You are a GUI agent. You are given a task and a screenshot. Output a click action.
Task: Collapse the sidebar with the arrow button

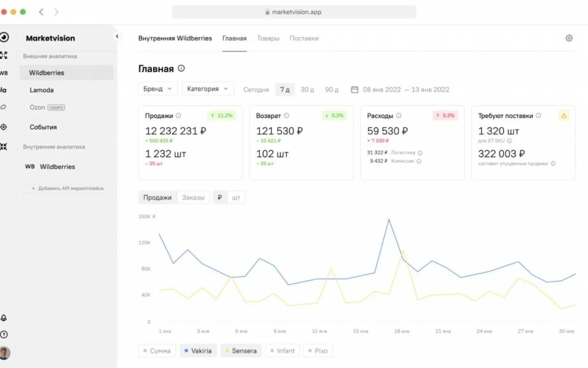point(117,36)
